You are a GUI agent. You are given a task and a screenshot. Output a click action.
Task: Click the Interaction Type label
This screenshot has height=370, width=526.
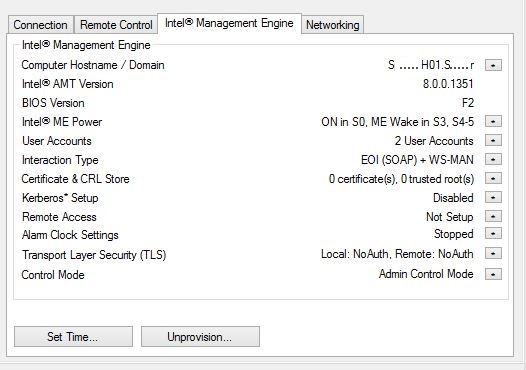[x=60, y=160]
